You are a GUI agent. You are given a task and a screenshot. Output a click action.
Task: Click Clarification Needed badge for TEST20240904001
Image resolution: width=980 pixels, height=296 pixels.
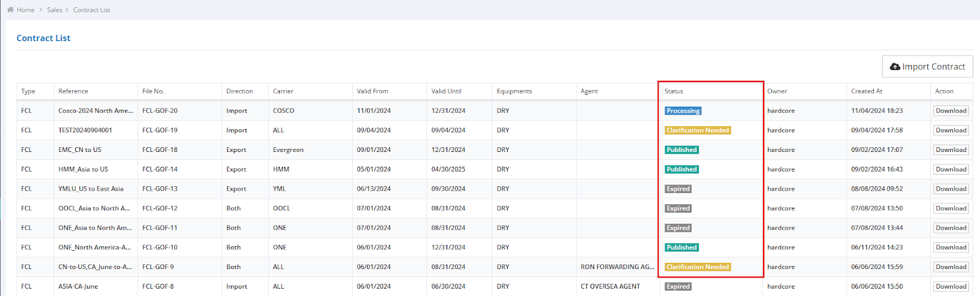pyautogui.click(x=698, y=131)
